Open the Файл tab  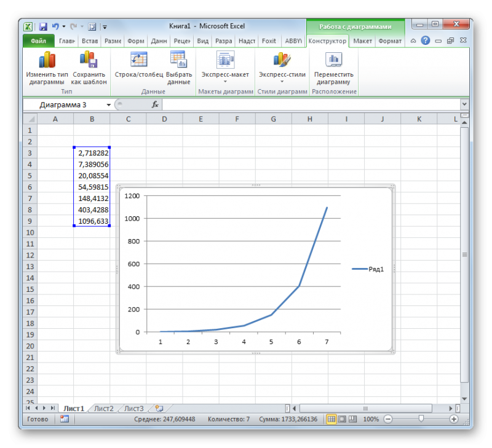coord(38,41)
